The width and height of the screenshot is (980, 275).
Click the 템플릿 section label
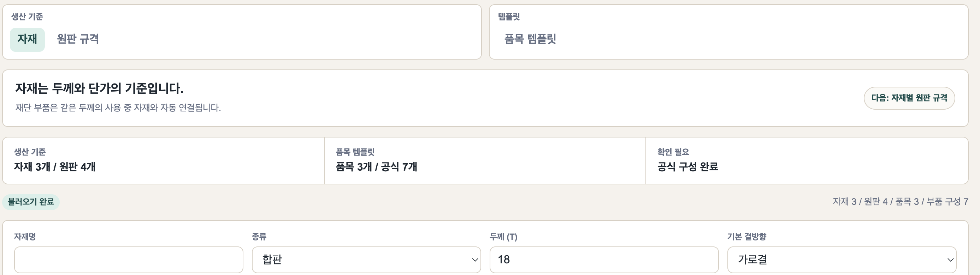click(x=509, y=16)
